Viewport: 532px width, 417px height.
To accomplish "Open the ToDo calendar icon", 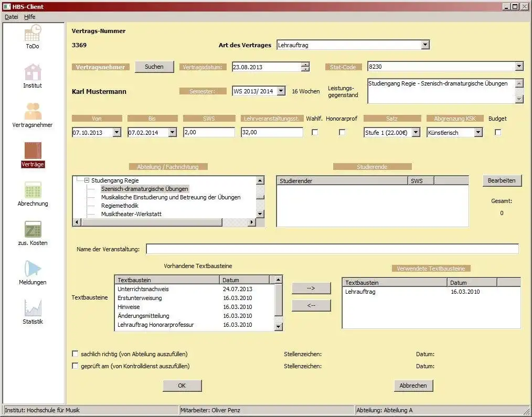I will point(33,33).
